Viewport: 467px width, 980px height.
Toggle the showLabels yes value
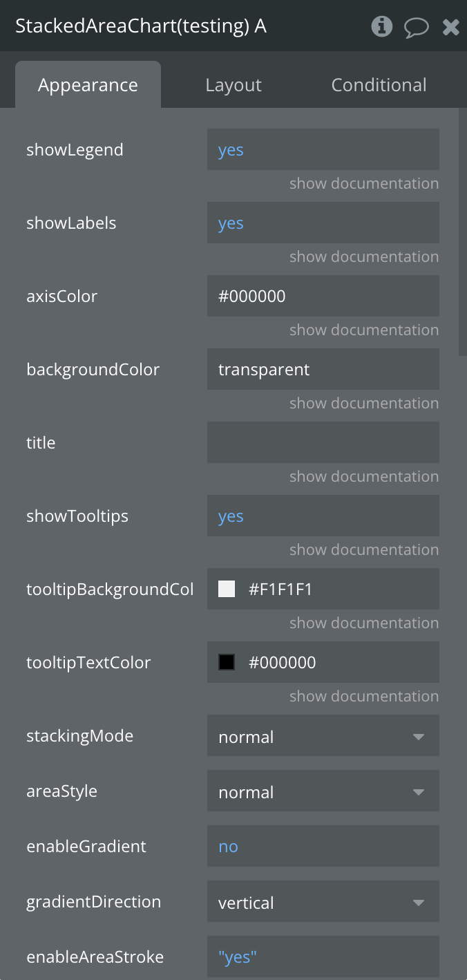pyautogui.click(x=231, y=223)
